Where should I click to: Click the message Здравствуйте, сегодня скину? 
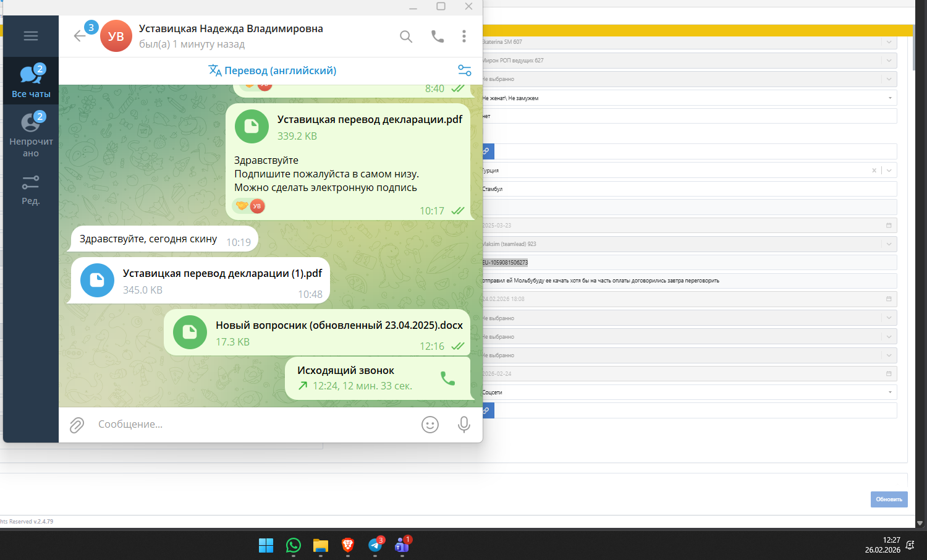click(x=148, y=239)
